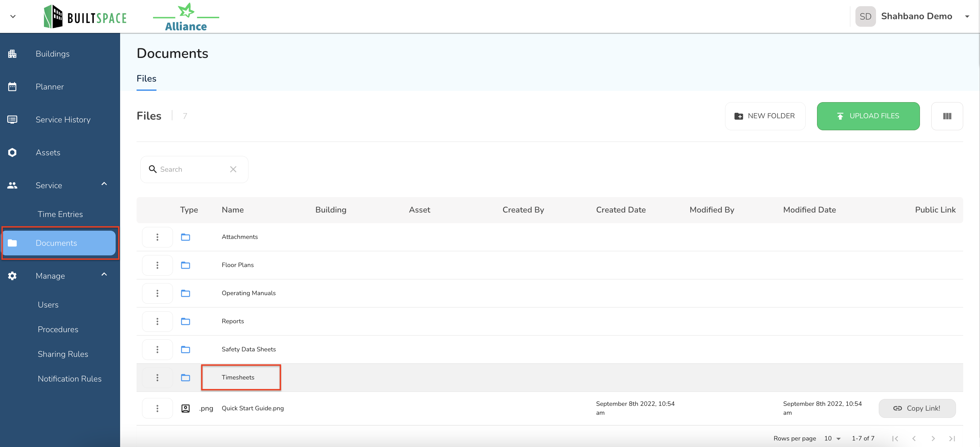Open the Quick Start Guide.png file name
This screenshot has height=447, width=980.
(253, 408)
